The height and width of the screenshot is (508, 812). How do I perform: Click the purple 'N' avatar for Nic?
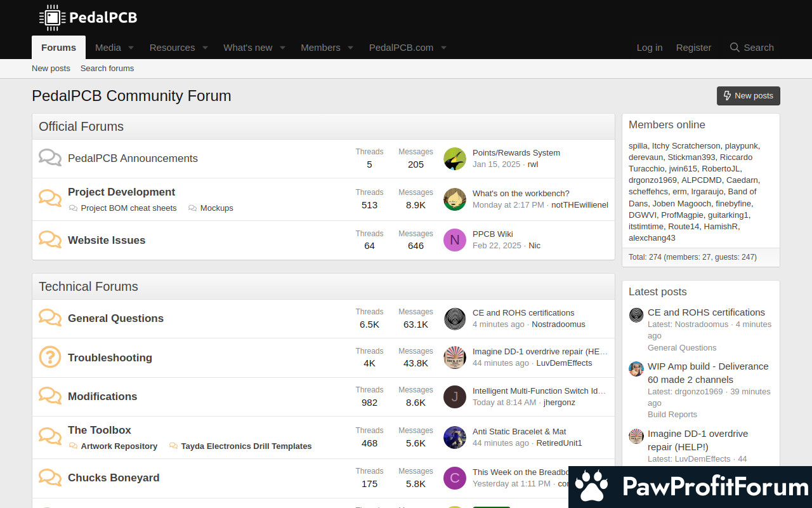click(454, 240)
